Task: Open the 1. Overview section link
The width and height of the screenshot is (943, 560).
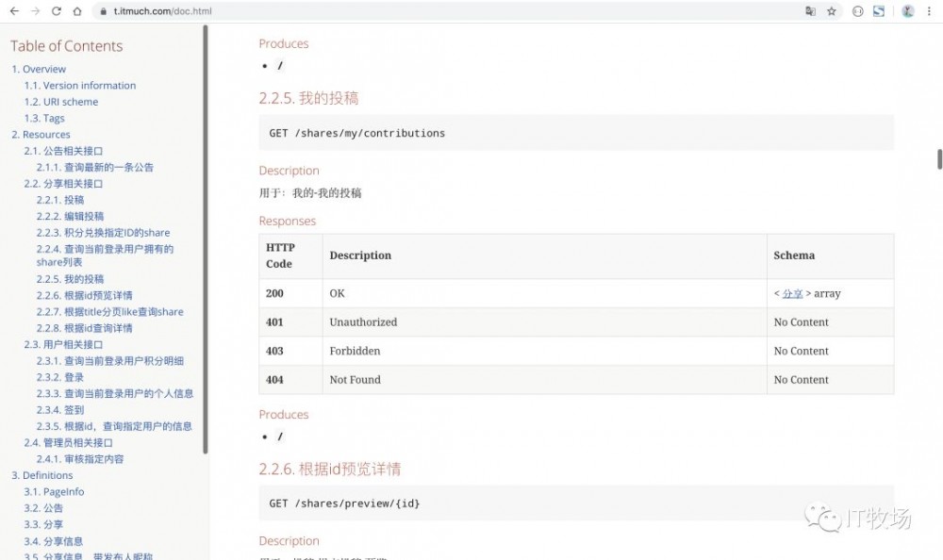Action: click(x=39, y=69)
